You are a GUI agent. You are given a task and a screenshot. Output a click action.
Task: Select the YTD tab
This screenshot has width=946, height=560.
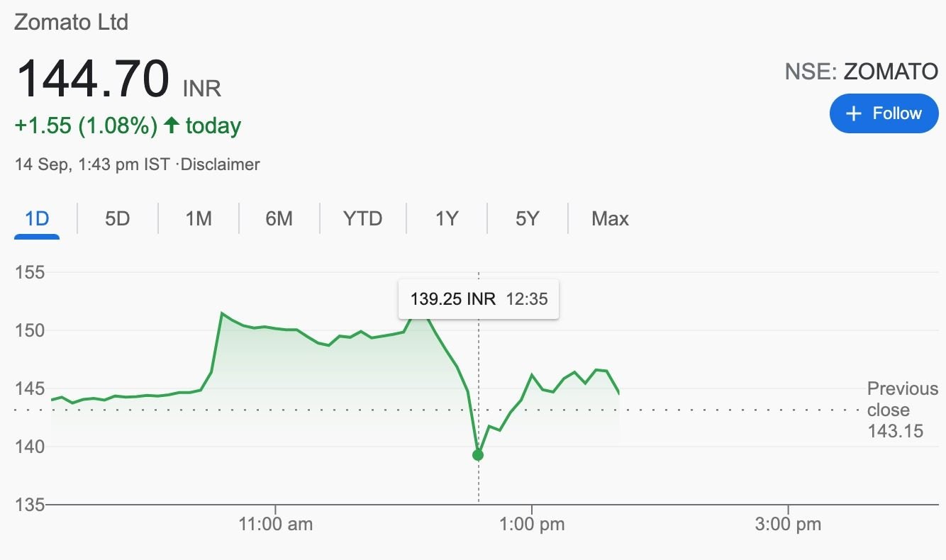[x=363, y=218]
